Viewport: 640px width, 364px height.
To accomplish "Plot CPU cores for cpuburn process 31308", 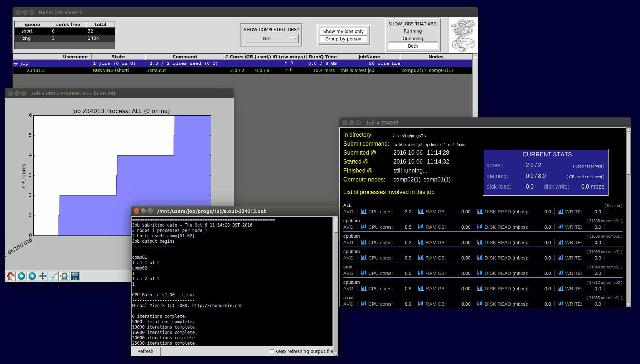I will (364, 227).
